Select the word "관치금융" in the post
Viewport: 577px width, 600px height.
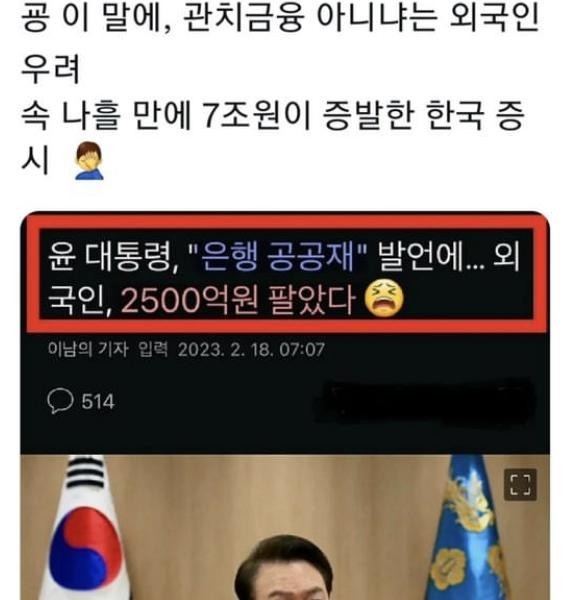244,17
